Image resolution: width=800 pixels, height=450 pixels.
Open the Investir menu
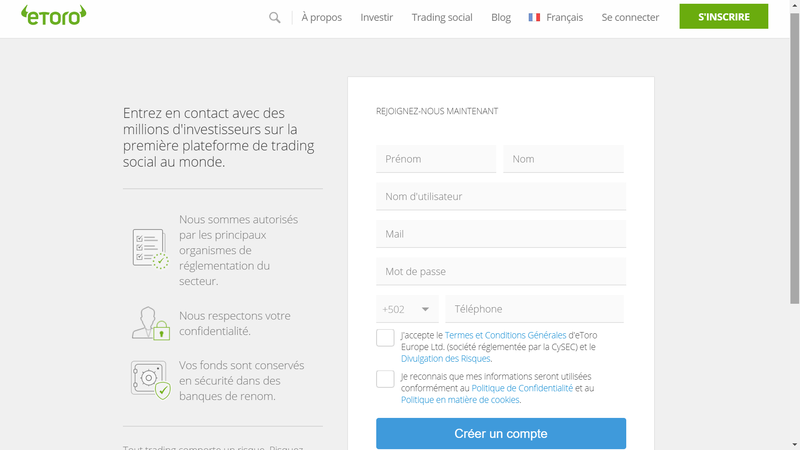tap(377, 17)
